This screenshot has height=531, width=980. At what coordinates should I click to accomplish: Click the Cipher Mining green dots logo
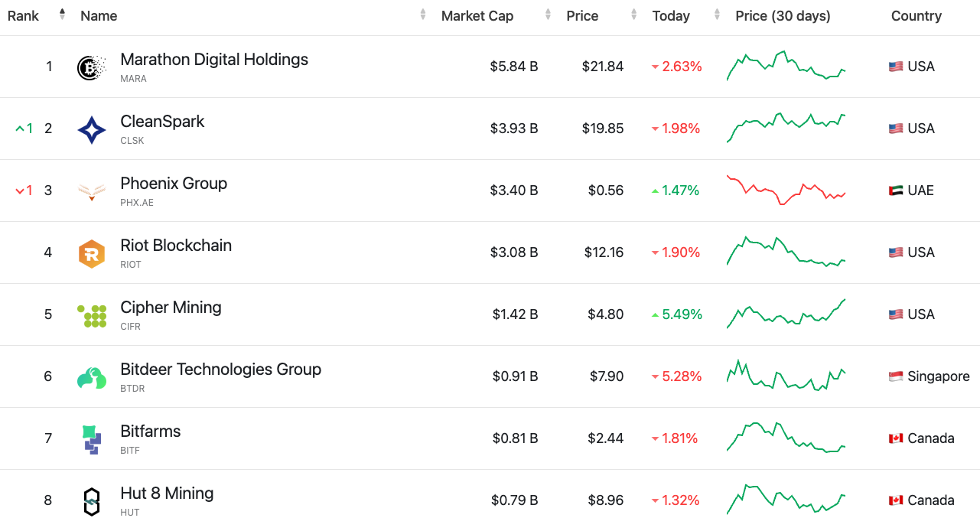pos(92,315)
